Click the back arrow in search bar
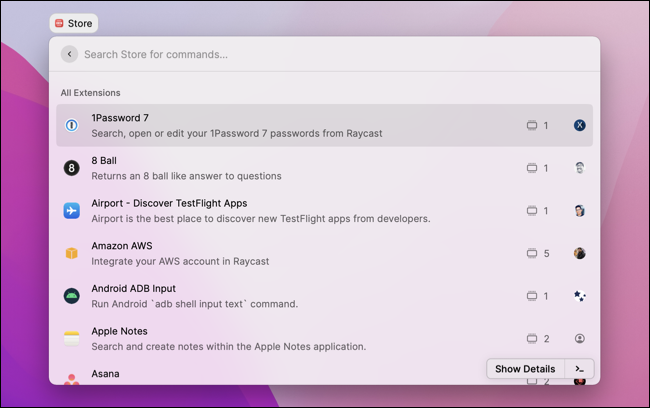 point(69,54)
